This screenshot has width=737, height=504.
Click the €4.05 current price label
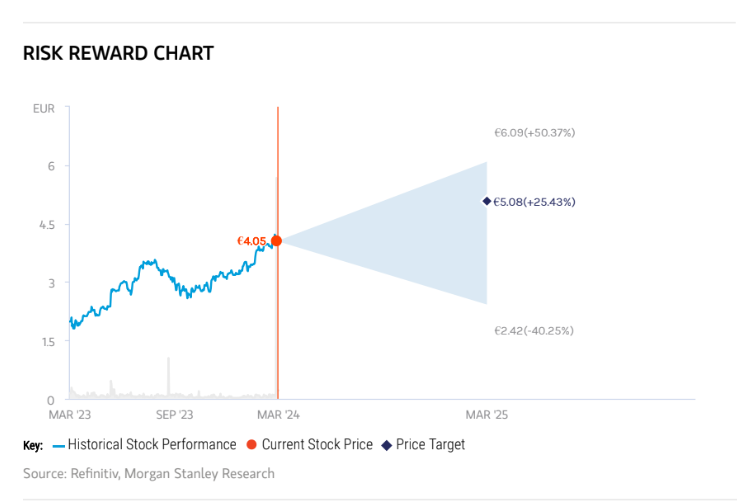tap(251, 241)
